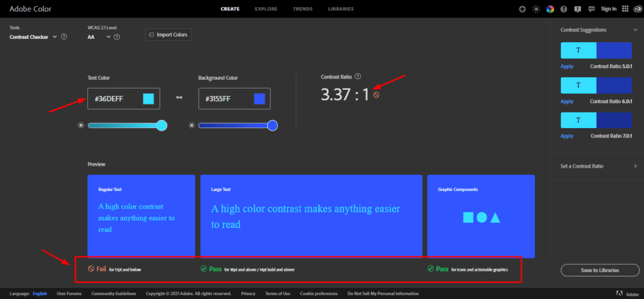Click Do Not Sell My Personal Information
The width and height of the screenshot is (644, 299).
tap(383, 294)
